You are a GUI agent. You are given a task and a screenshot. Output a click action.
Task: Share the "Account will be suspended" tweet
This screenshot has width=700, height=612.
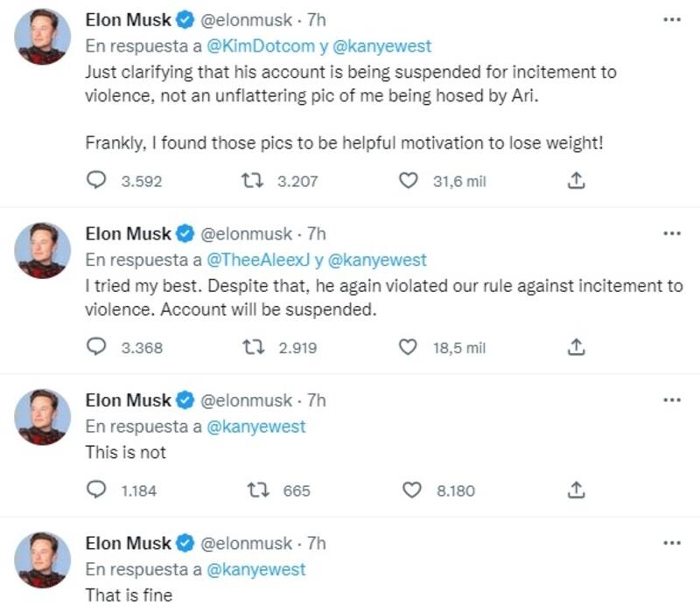576,347
